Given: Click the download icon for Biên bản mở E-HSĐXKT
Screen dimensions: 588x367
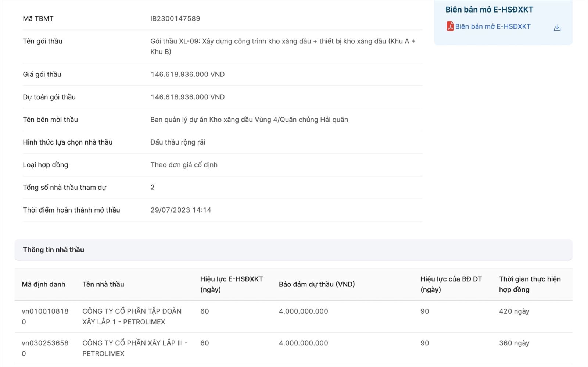Looking at the screenshot, I should tap(557, 28).
